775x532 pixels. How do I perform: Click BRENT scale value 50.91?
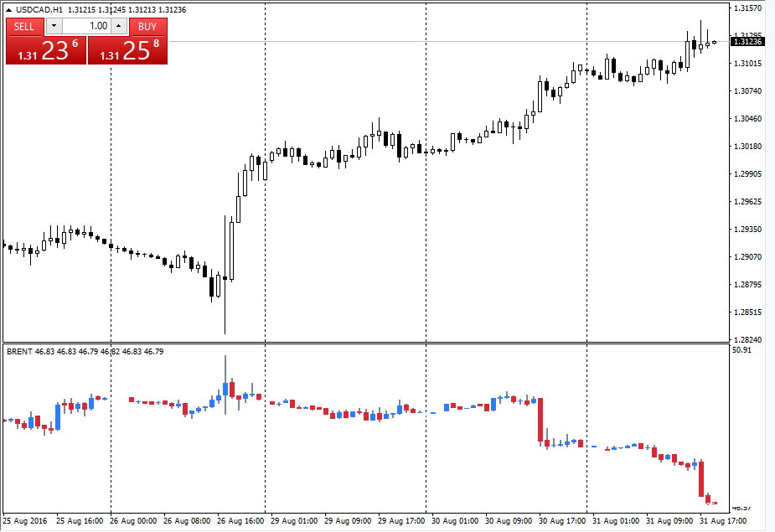pyautogui.click(x=741, y=350)
